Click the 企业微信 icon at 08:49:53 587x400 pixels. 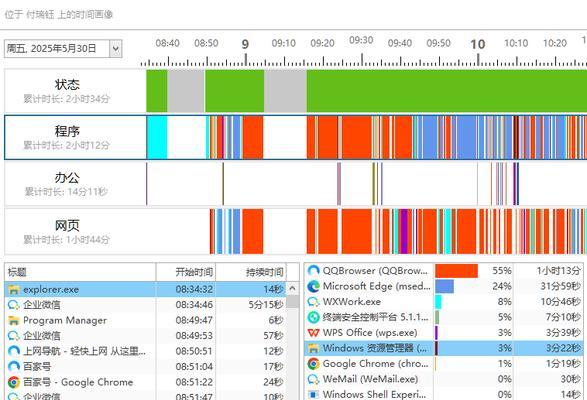(14, 336)
